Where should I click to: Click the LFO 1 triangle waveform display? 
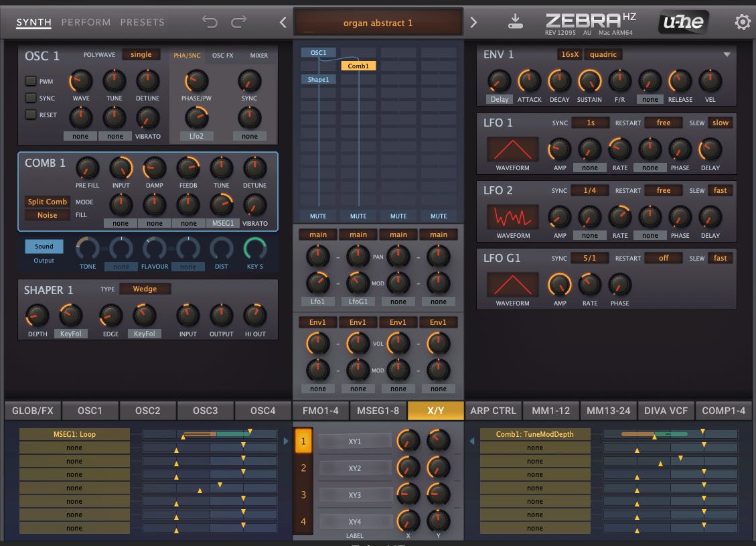[512, 149]
